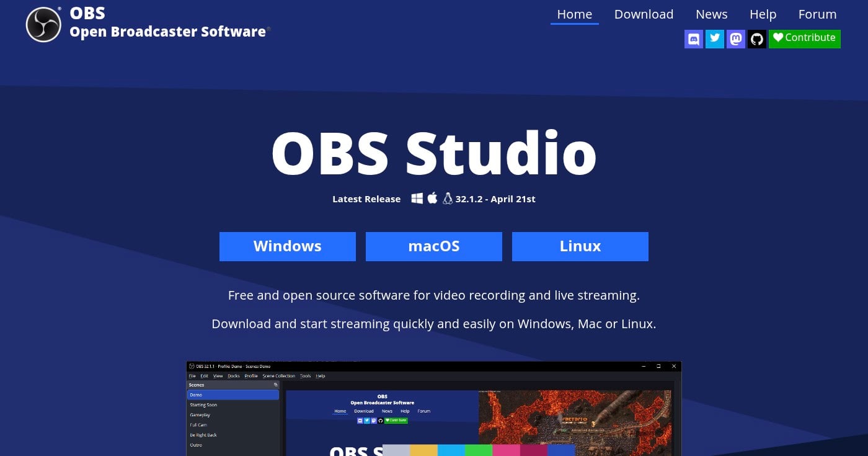This screenshot has width=868, height=456.
Task: Click the "OBS Studio" main heading
Action: pyautogui.click(x=434, y=153)
